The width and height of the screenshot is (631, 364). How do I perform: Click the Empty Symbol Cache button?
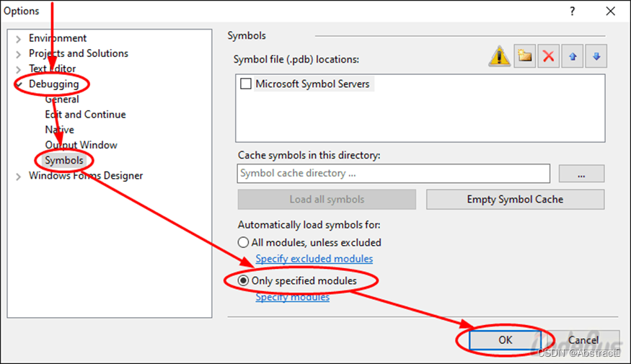515,200
